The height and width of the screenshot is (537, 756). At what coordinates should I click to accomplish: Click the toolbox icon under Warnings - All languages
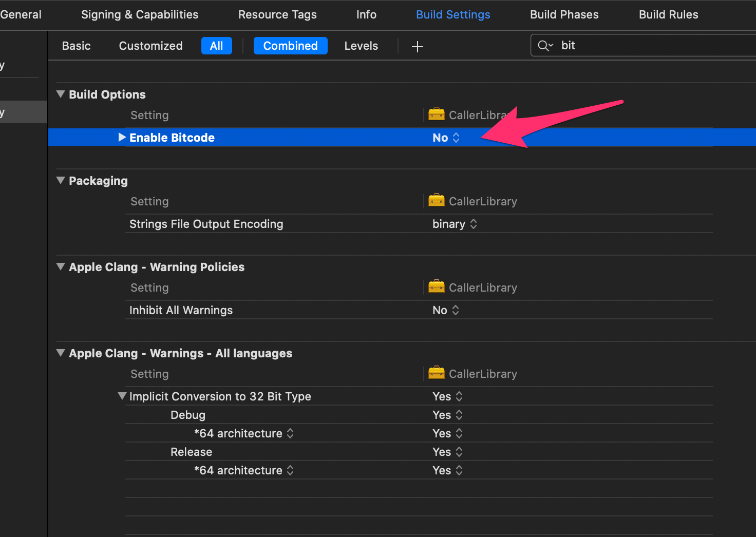point(437,373)
